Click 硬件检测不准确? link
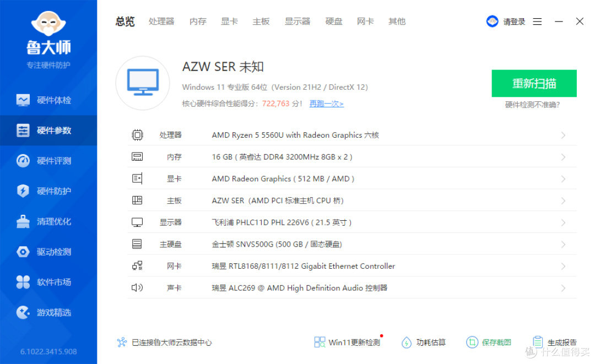 click(532, 105)
